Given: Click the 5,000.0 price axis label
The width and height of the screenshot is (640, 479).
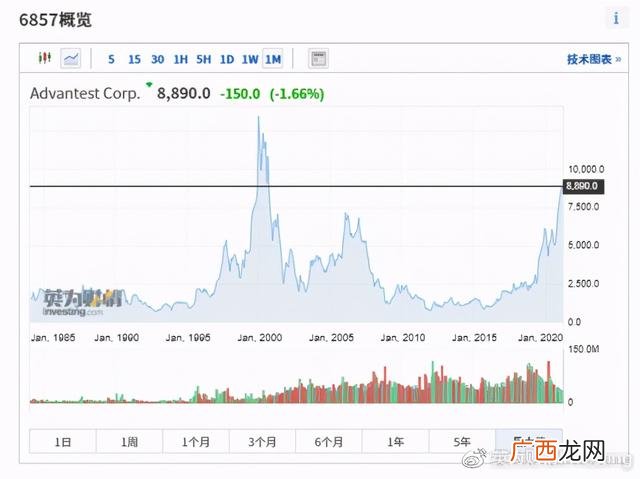Looking at the screenshot, I should [584, 245].
